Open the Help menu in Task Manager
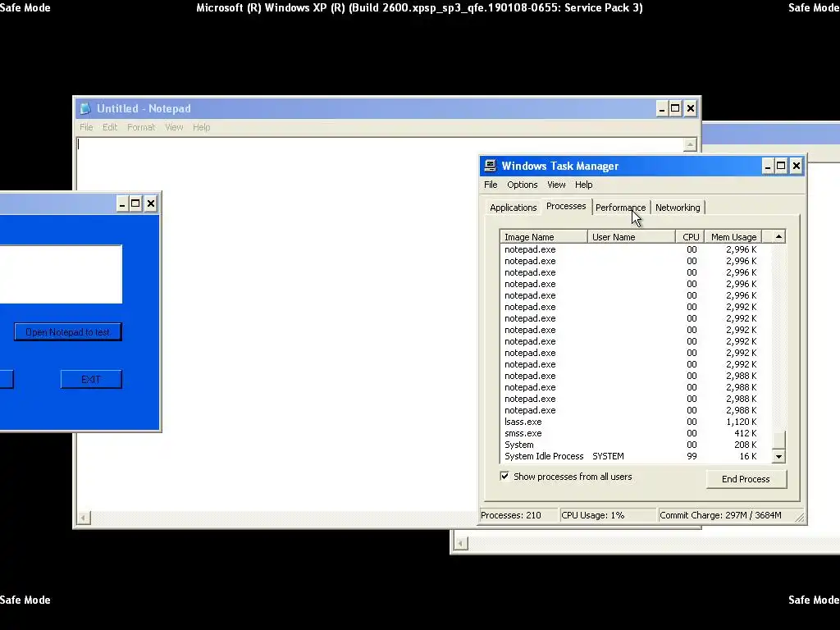Image resolution: width=840 pixels, height=630 pixels. (x=583, y=185)
